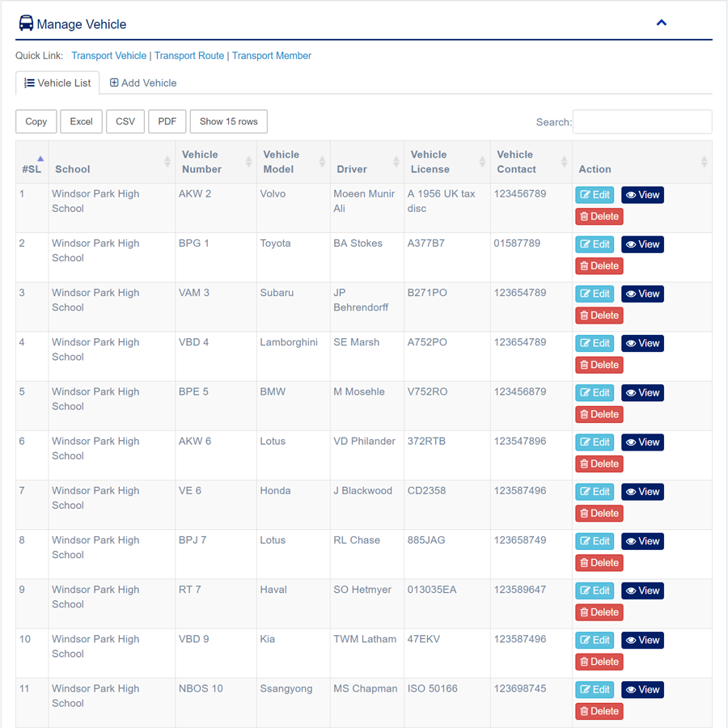Delete the BPE 5 BMW vehicle
This screenshot has width=728, height=728.
point(599,414)
